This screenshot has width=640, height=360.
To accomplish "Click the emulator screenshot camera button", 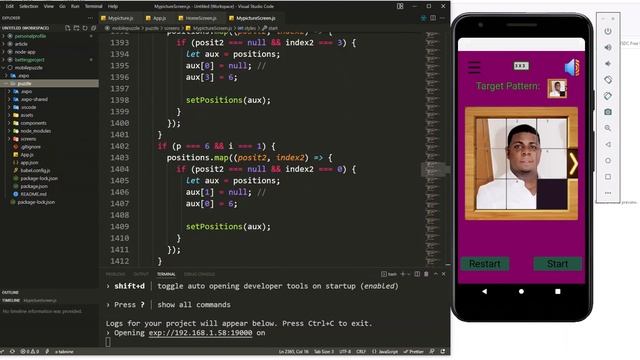I will [x=608, y=112].
